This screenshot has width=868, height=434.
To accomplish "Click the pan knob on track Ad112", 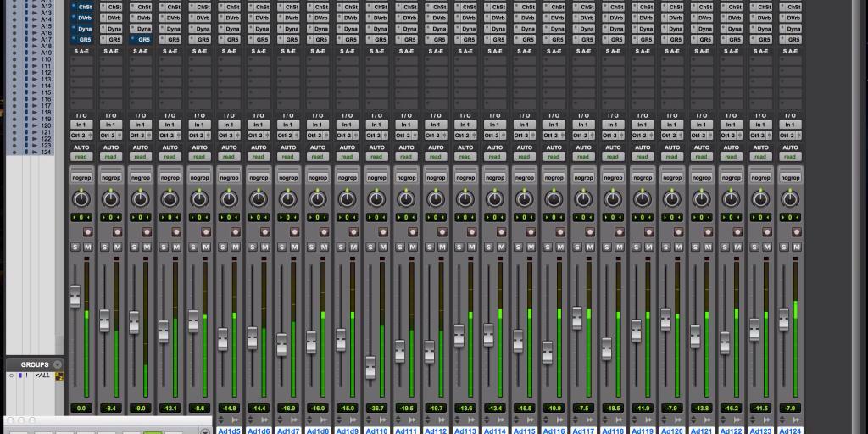I will 436,198.
